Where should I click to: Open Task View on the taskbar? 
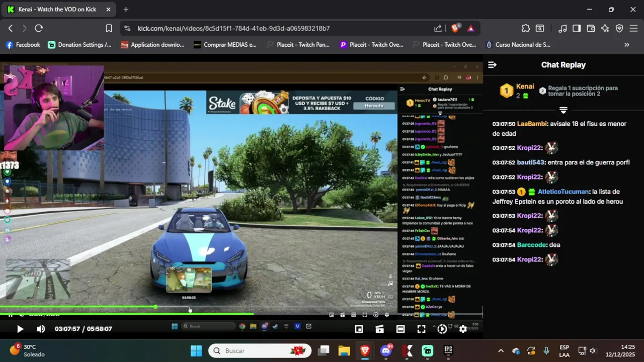[x=324, y=350]
